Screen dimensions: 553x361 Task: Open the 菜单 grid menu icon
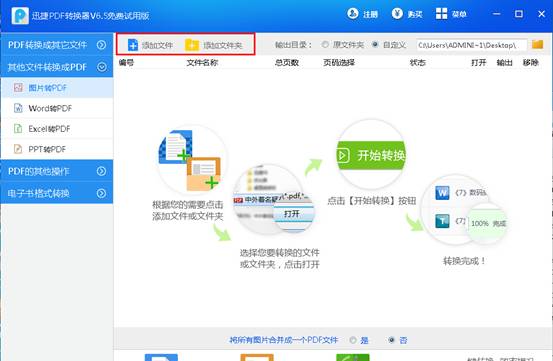pos(441,14)
